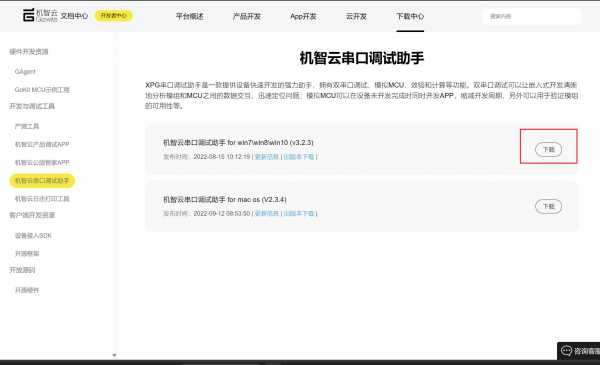Click the 开发与调试工具 sidebar section heading
600x365 pixels.
pyautogui.click(x=32, y=106)
